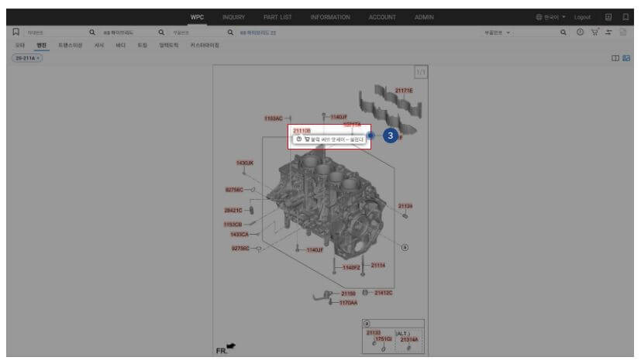641x364 pixels.
Task: Open the ADMIN navigation tab
Action: 424,17
